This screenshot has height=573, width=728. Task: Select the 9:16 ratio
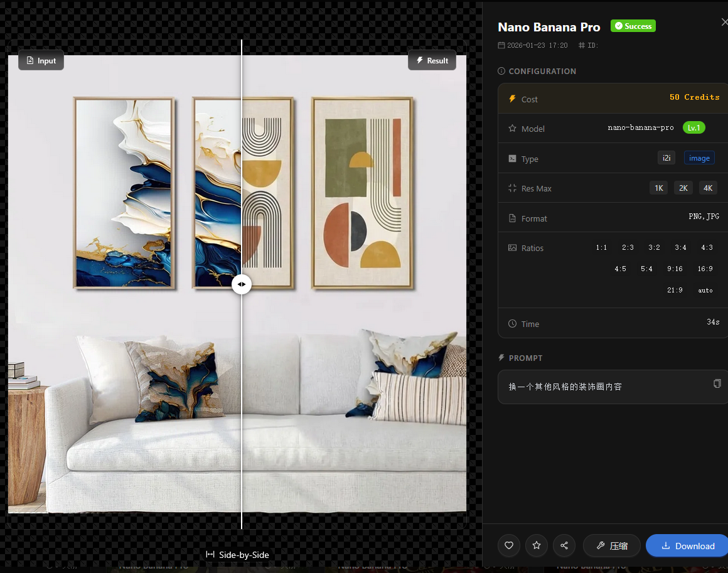click(x=675, y=269)
